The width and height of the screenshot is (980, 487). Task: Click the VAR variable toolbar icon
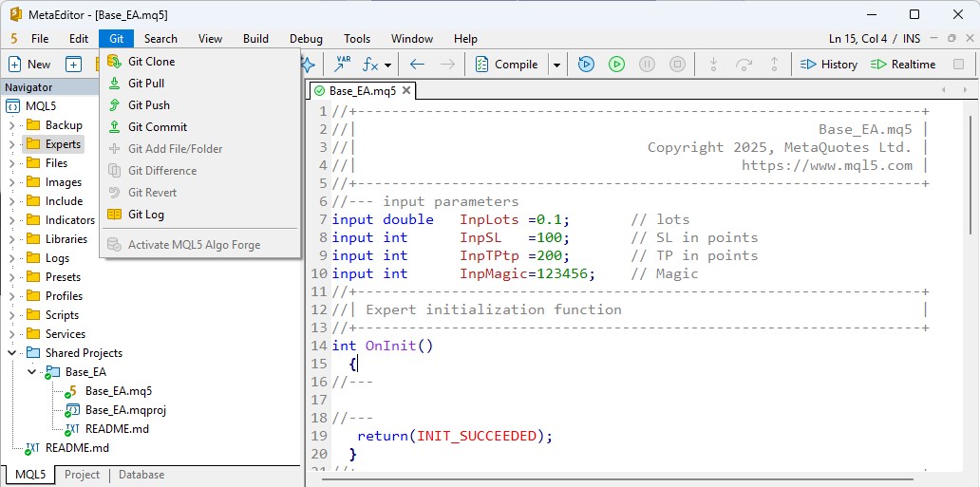tap(343, 64)
